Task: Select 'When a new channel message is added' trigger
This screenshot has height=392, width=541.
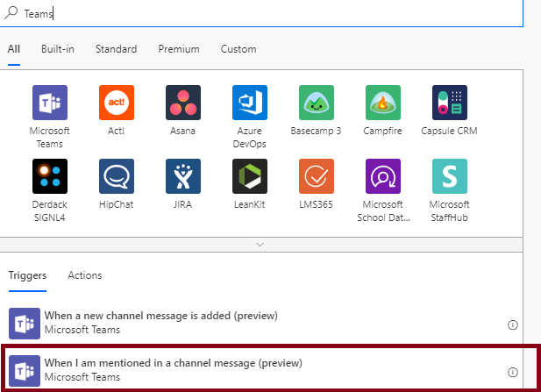Action: tap(262, 324)
